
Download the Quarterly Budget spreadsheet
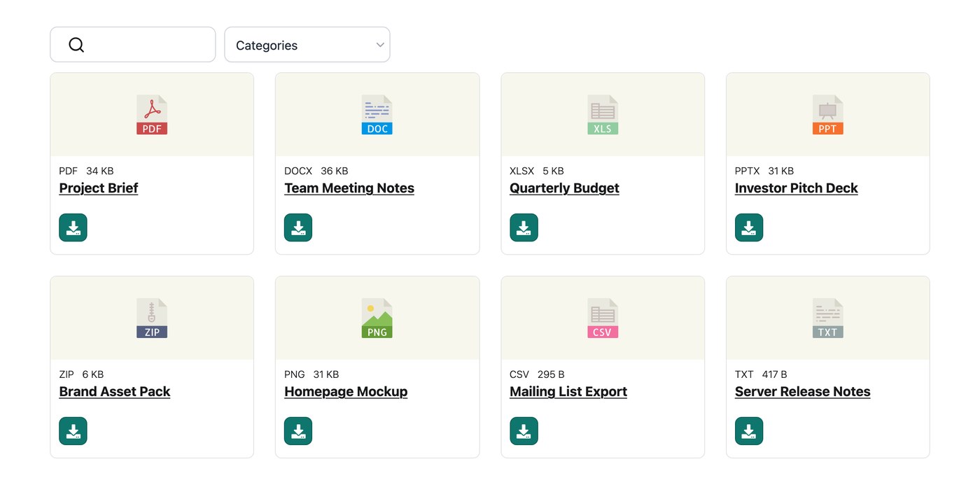524,227
